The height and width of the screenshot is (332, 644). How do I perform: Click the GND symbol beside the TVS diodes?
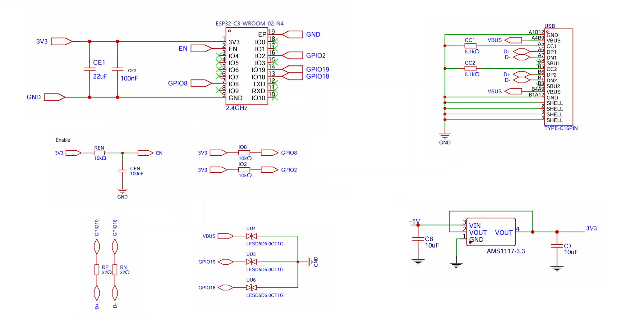310,262
